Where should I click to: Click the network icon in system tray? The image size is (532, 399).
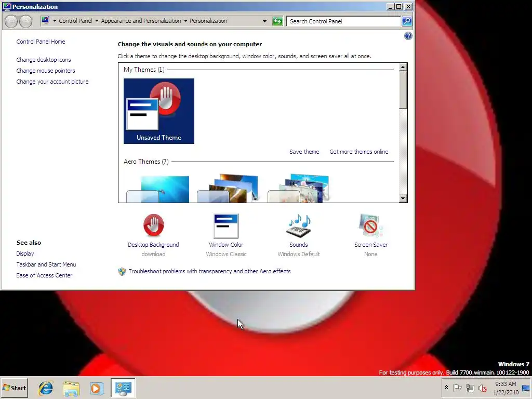(470, 388)
